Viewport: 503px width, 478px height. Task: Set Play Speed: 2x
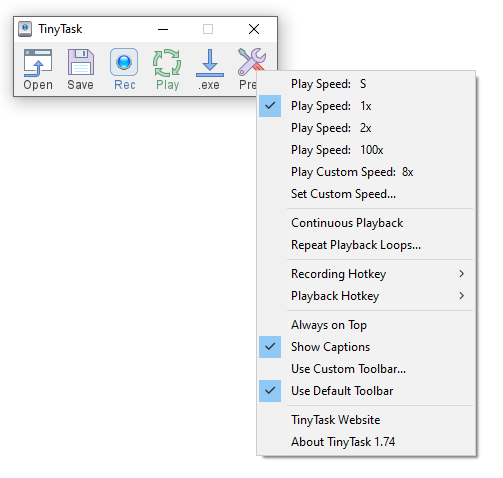[366, 128]
